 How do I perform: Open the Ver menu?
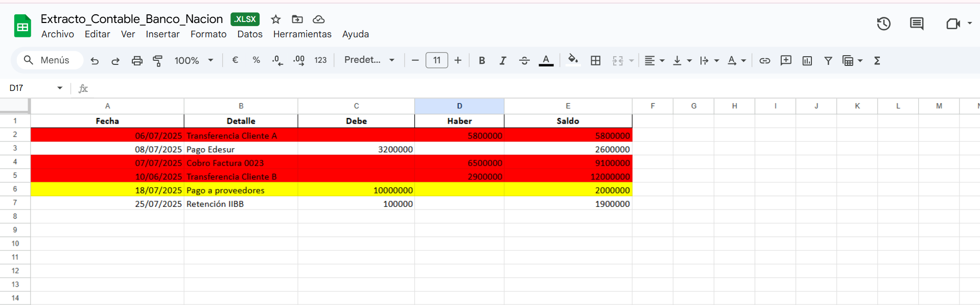pos(128,34)
